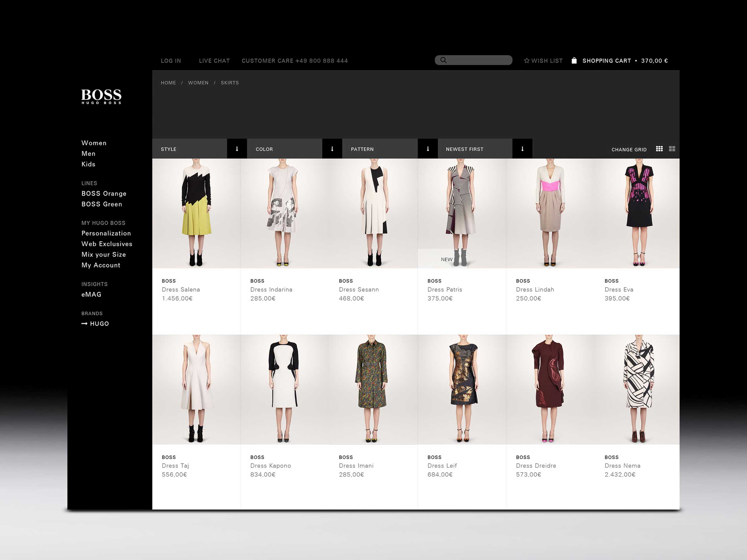Open the Newest First sort label
747x560 pixels.
pos(464,149)
